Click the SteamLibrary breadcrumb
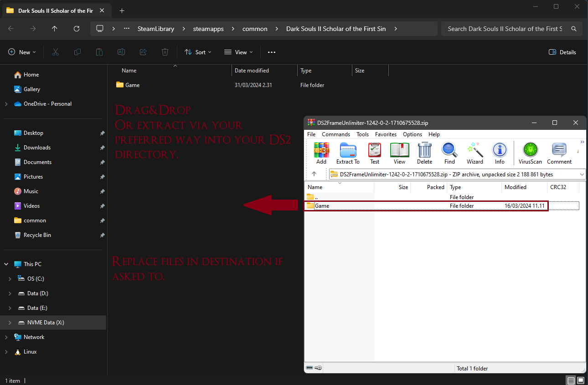Screen dimensions: 588x385 pos(156,28)
